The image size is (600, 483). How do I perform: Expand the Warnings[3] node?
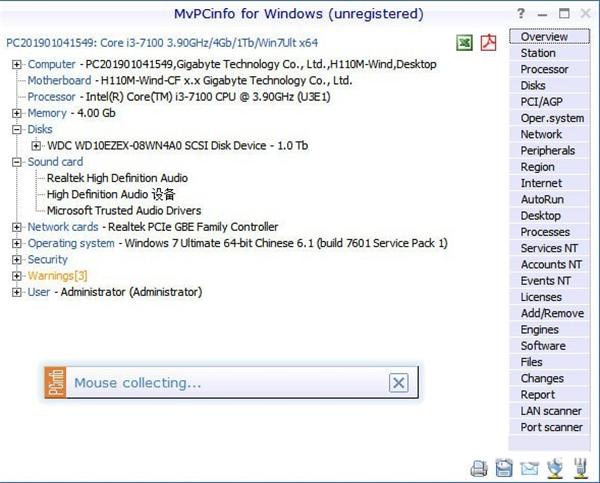pos(16,276)
